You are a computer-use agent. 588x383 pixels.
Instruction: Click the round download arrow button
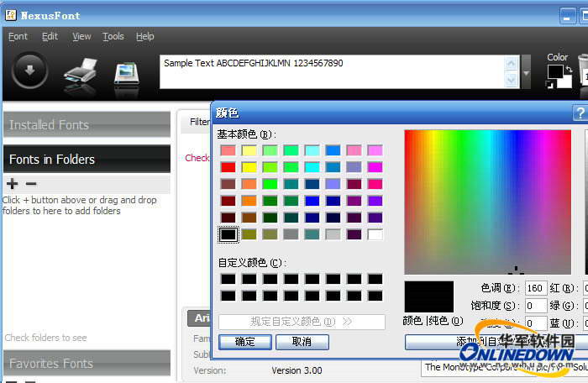(30, 71)
